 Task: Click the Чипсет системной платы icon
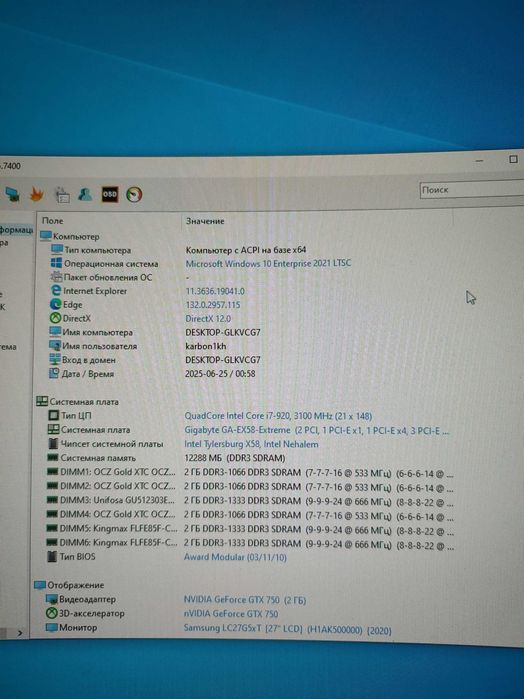pyautogui.click(x=53, y=444)
